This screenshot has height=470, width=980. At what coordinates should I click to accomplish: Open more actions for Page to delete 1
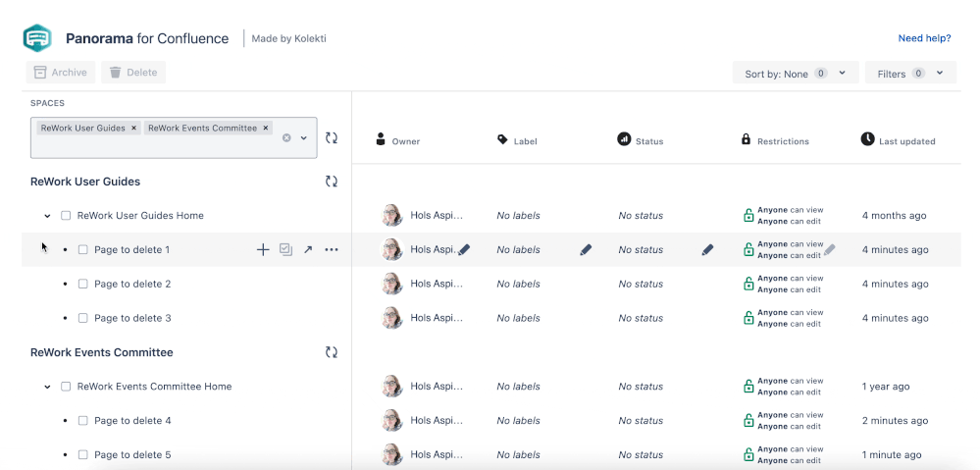coord(332,250)
